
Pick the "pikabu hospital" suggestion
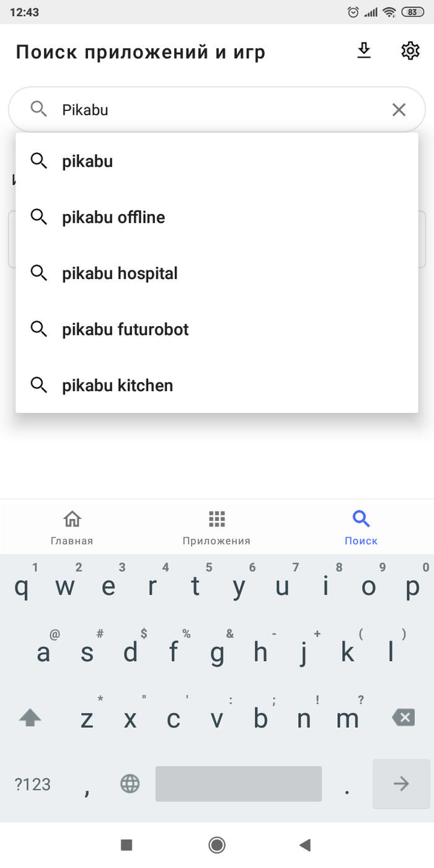[120, 273]
